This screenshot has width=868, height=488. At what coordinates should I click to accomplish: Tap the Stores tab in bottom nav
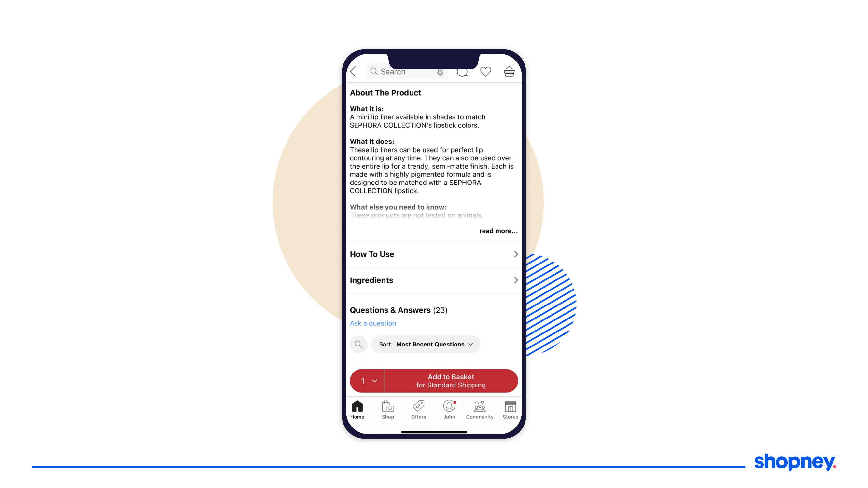point(509,410)
